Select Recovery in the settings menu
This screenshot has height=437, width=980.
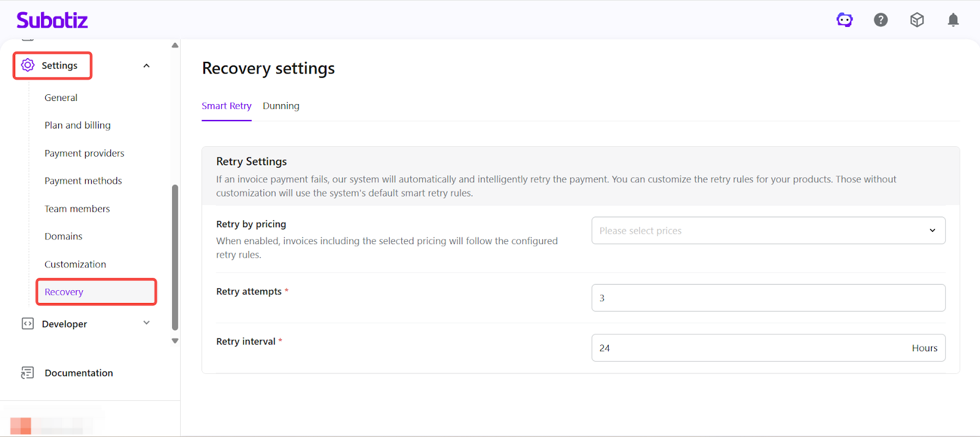click(x=64, y=292)
